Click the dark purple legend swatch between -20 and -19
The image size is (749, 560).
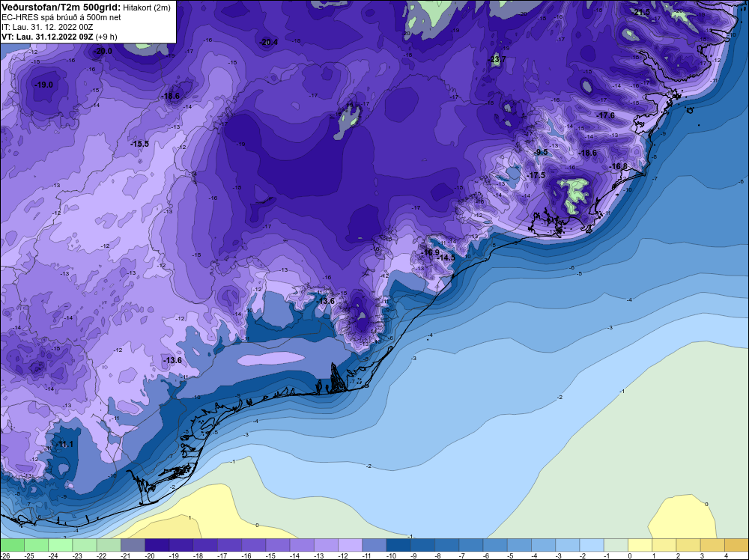coord(157,545)
